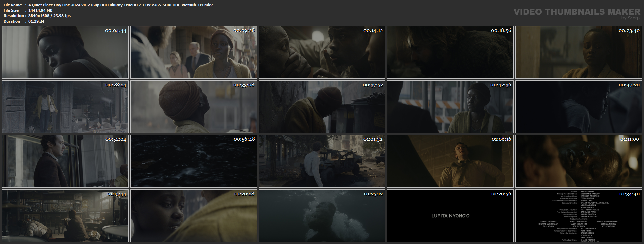This screenshot has height=244, width=644.
Task: Click the Resolution label
Action: 14,16
